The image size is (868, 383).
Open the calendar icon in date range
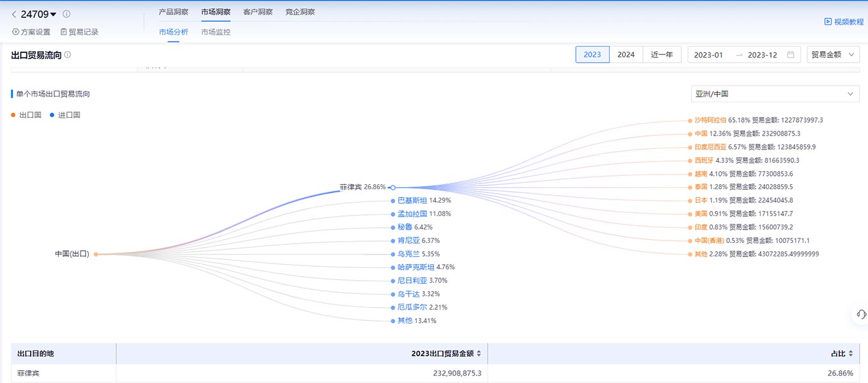791,55
